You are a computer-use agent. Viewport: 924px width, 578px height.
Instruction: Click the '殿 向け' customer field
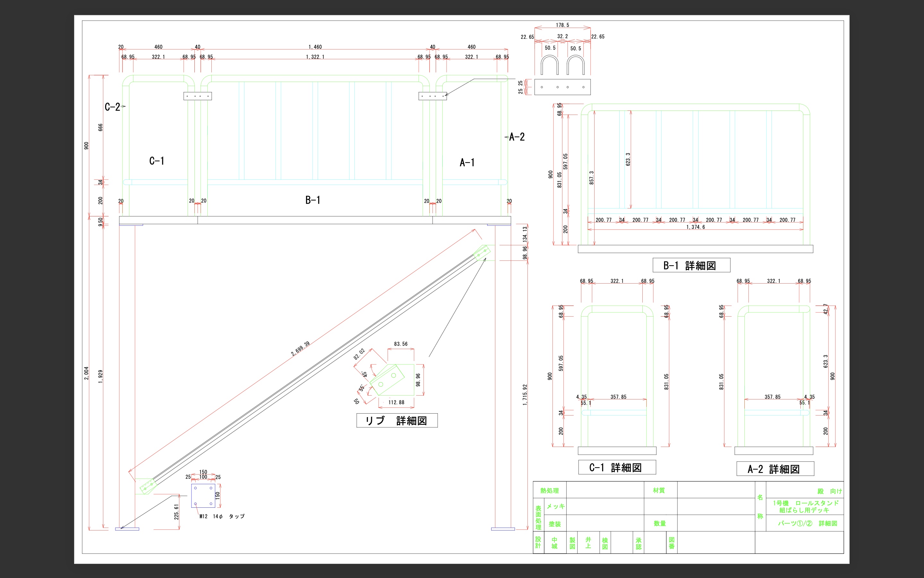coord(830,491)
